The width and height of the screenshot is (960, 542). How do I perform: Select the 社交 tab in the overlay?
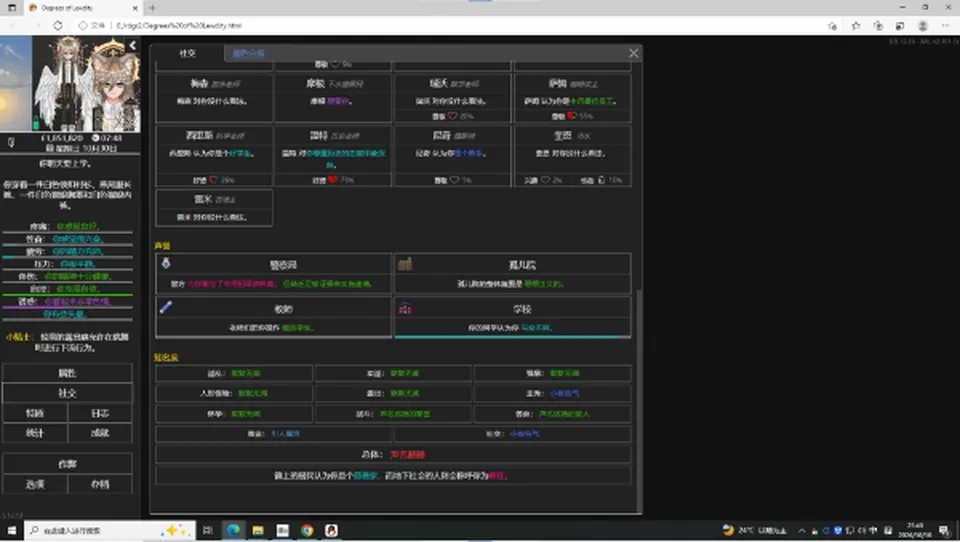point(187,53)
